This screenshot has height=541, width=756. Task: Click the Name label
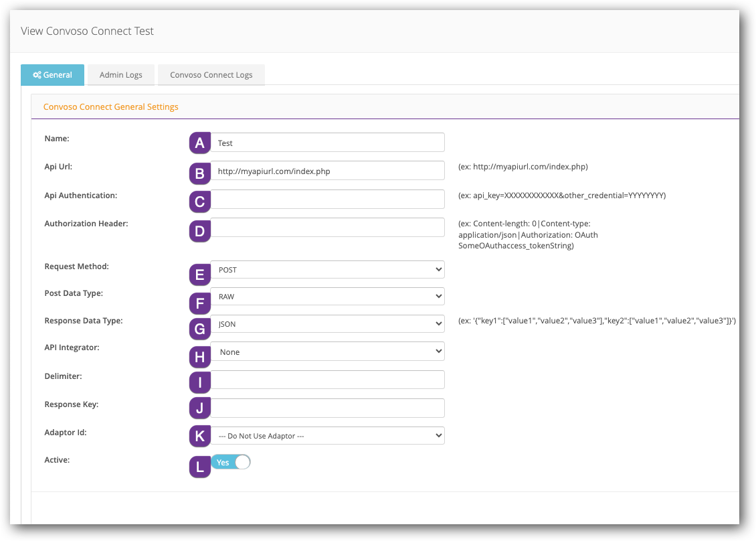(57, 139)
